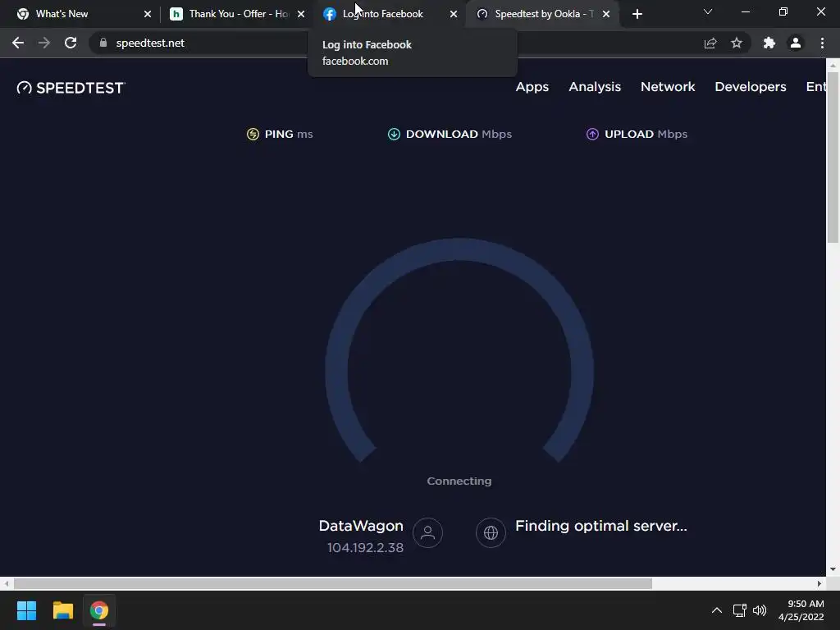The width and height of the screenshot is (840, 630).
Task: Reload the speedtest.net page
Action: point(71,43)
